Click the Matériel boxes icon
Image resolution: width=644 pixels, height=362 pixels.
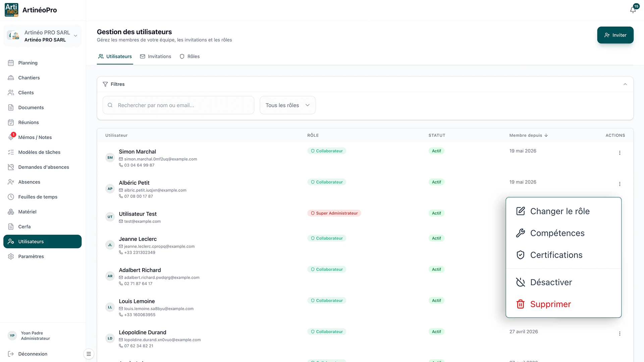(x=11, y=212)
